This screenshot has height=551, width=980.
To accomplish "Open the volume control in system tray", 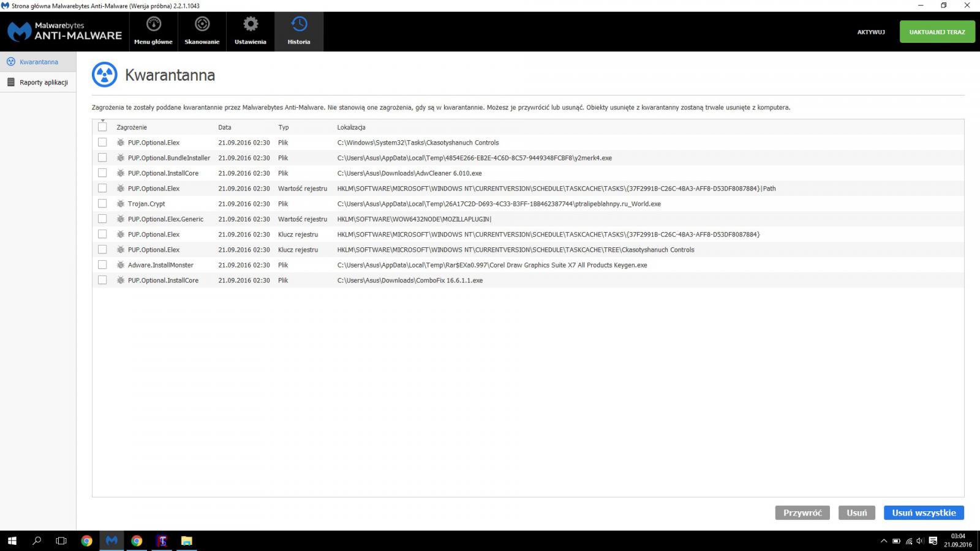I will coord(920,541).
